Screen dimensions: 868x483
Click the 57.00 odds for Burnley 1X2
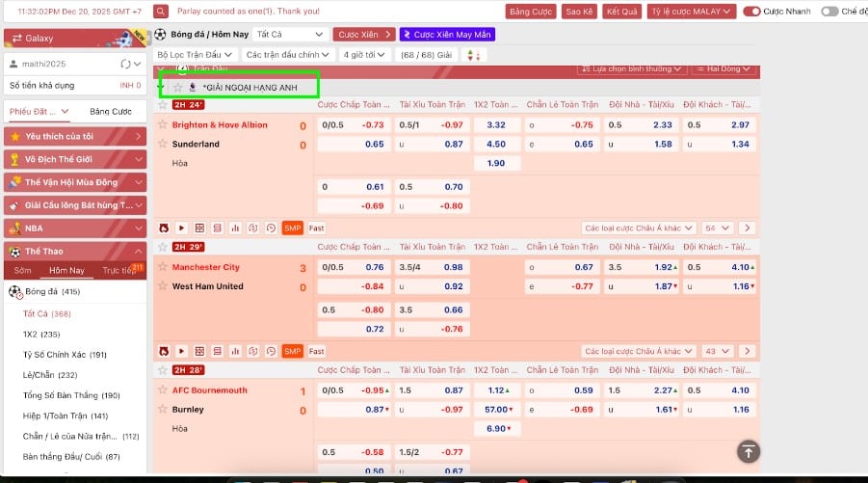[x=499, y=410]
